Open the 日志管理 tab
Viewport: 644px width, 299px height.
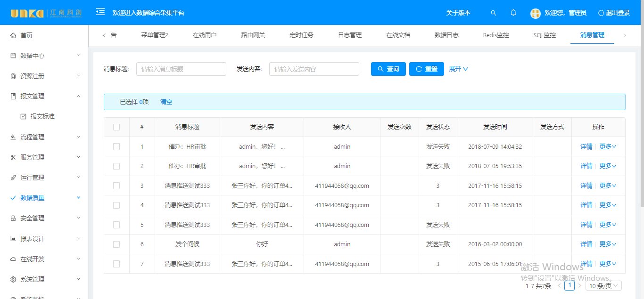(x=350, y=35)
